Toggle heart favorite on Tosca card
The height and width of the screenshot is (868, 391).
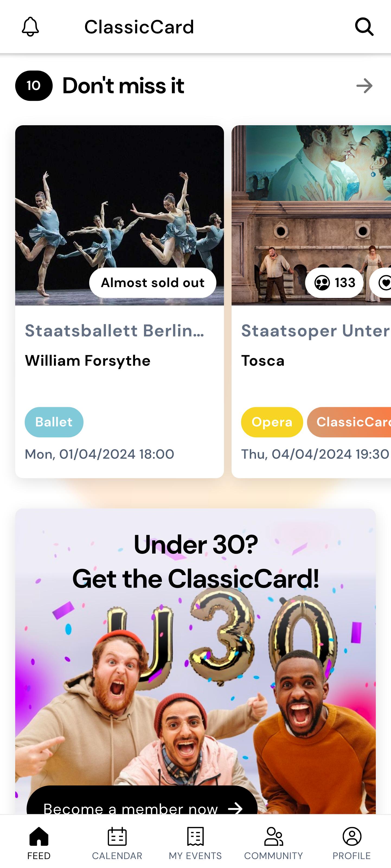(x=383, y=283)
